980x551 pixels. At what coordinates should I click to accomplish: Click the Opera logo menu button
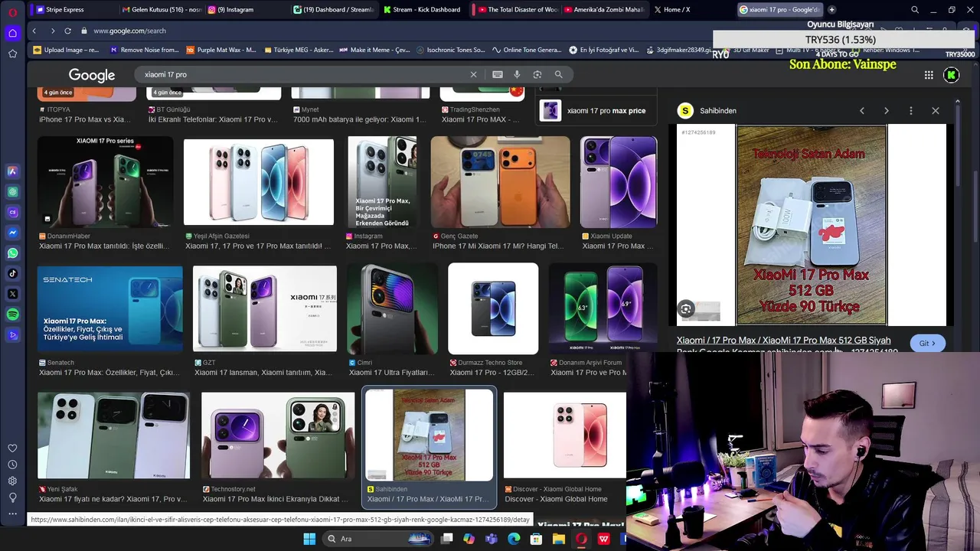point(13,11)
